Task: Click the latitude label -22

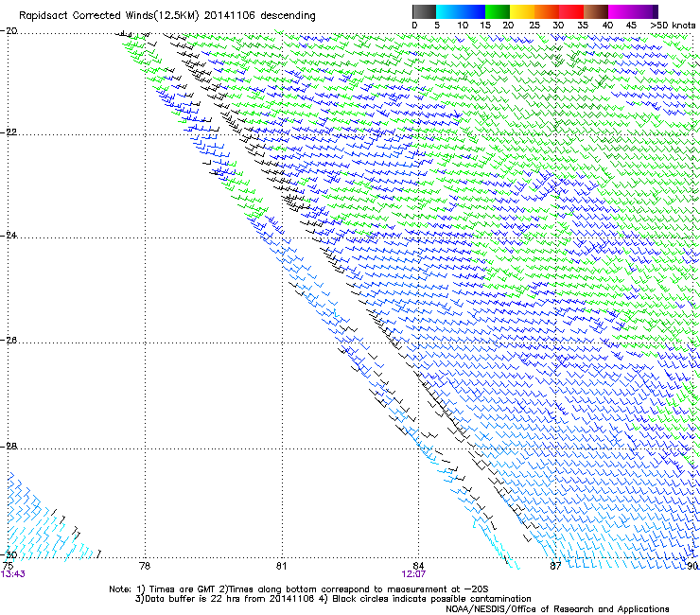Action: tap(9, 132)
